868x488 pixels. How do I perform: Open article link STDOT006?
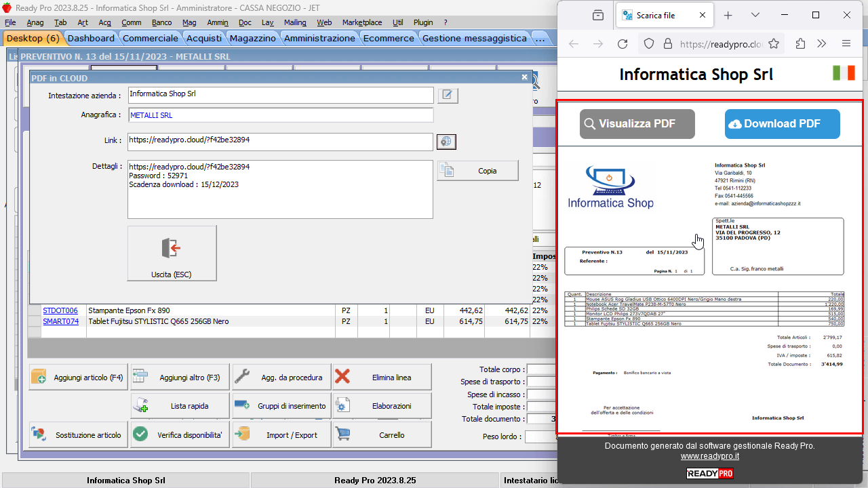tap(60, 310)
